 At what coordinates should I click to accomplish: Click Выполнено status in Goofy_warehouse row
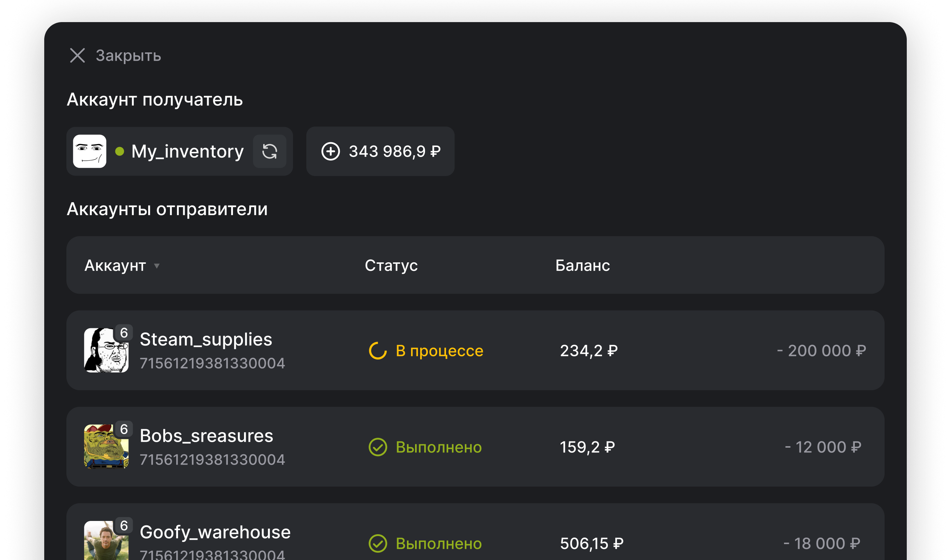point(439,543)
